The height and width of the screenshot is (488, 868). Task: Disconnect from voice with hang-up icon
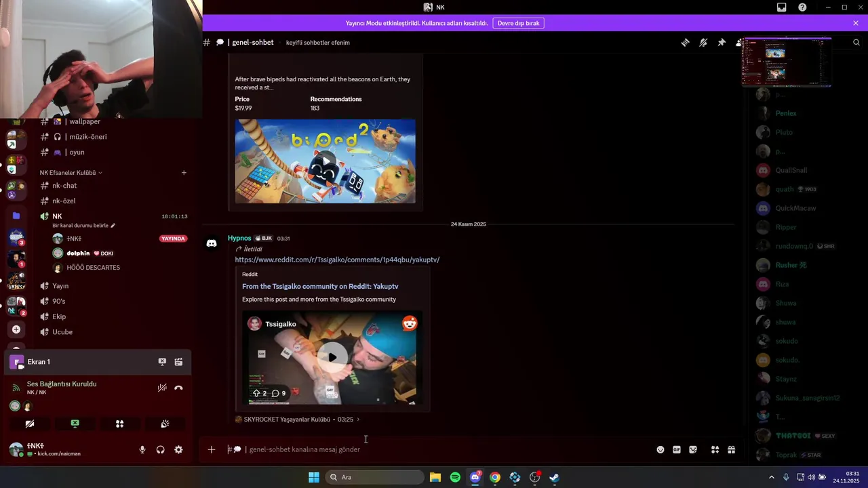tap(178, 388)
